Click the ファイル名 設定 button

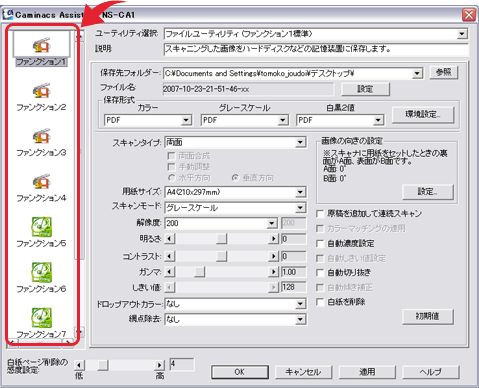point(365,89)
